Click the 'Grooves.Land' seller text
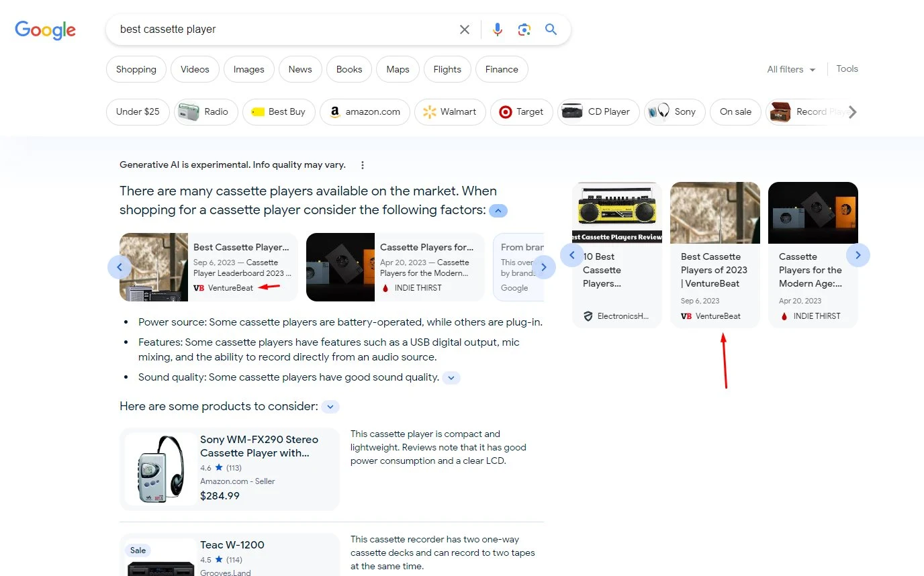Screen dimensions: 924x576 pos(226,572)
